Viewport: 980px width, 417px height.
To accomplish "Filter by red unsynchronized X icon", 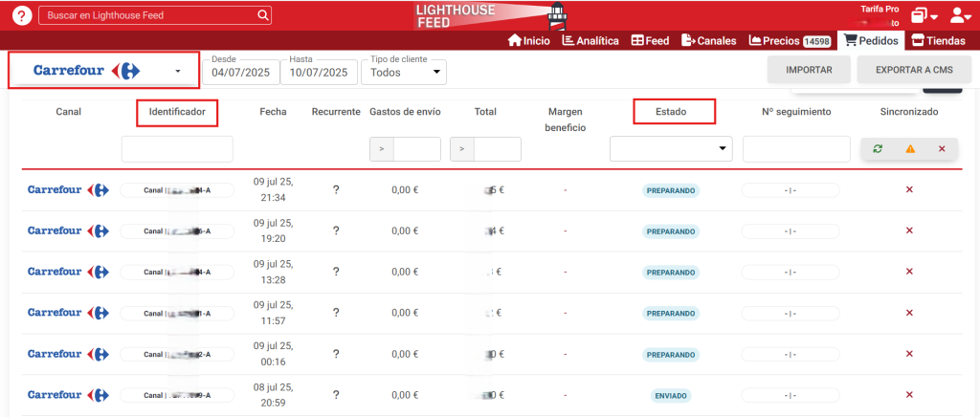I will tap(942, 148).
